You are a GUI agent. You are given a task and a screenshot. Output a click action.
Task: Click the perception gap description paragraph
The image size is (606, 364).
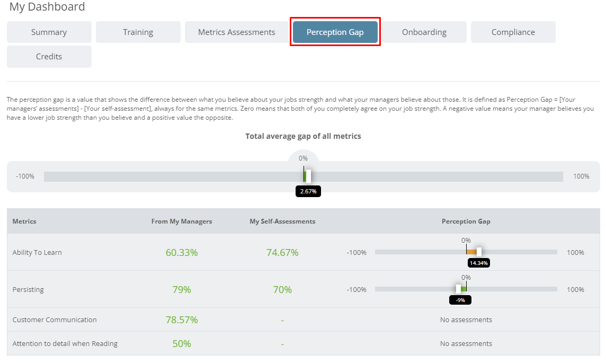click(x=300, y=109)
